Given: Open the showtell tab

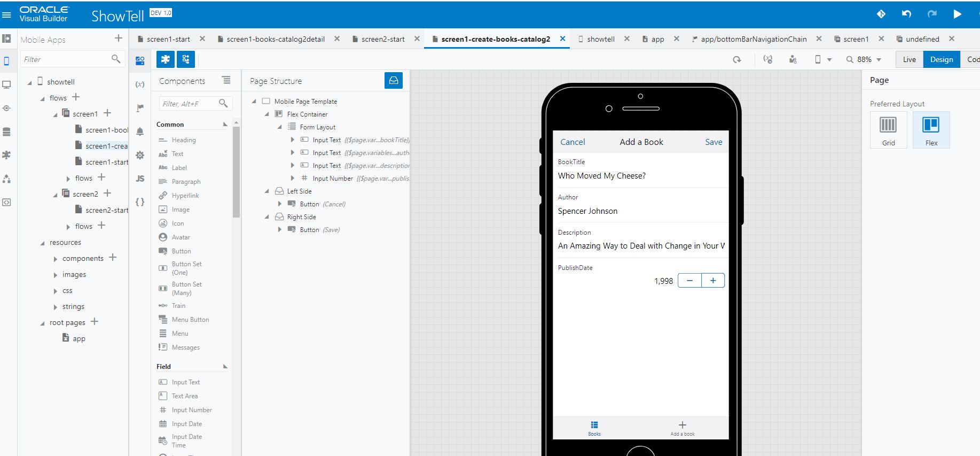Looking at the screenshot, I should (601, 39).
